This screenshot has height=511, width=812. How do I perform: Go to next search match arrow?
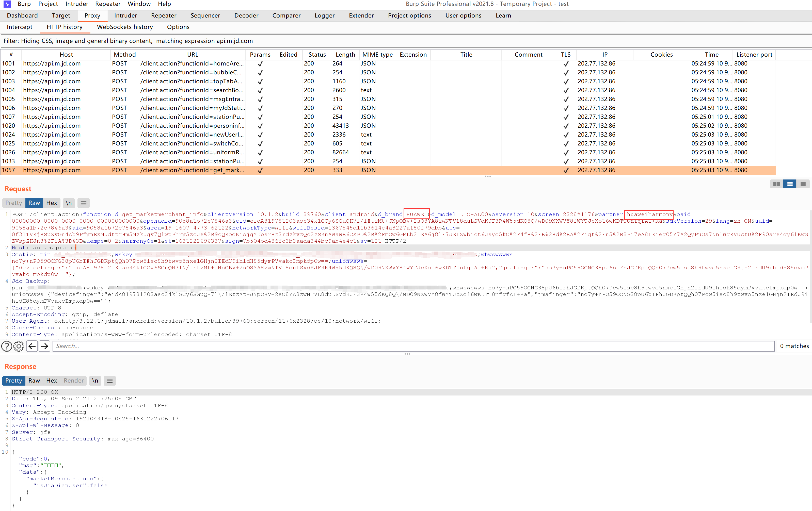click(44, 346)
